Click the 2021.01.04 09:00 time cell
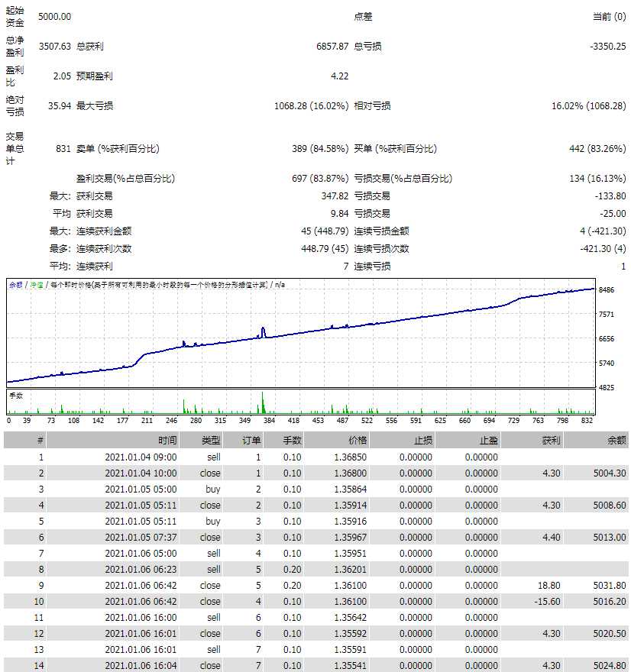The height and width of the screenshot is (672, 631). pos(141,457)
